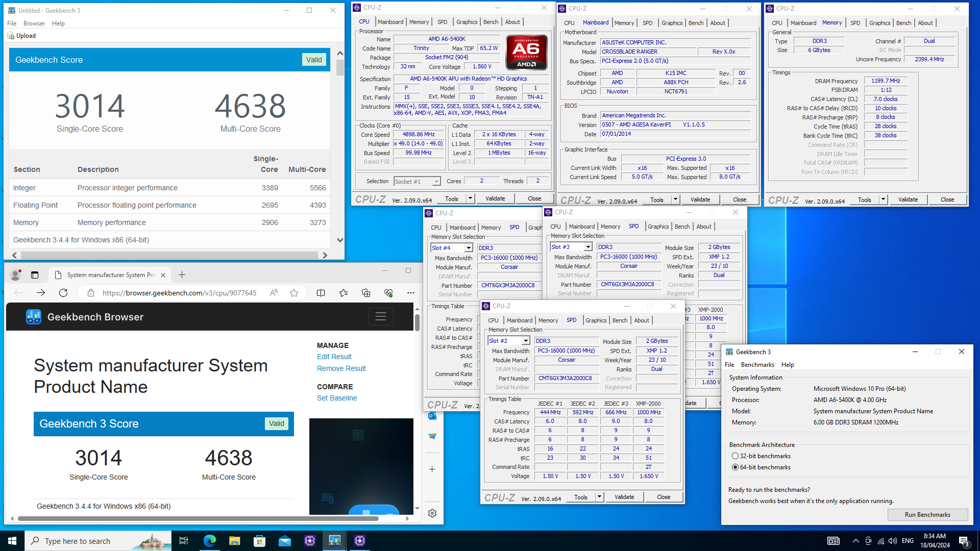Switch to Mainboard tab in CPU window

(x=390, y=22)
